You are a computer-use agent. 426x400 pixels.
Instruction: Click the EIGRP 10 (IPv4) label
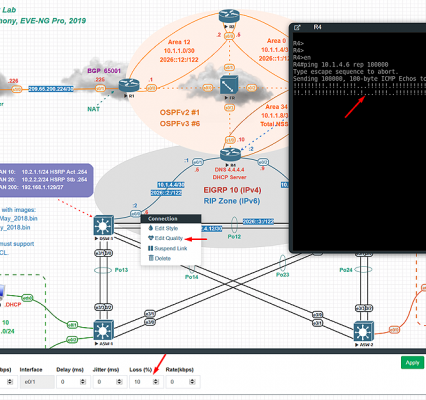tap(232, 190)
